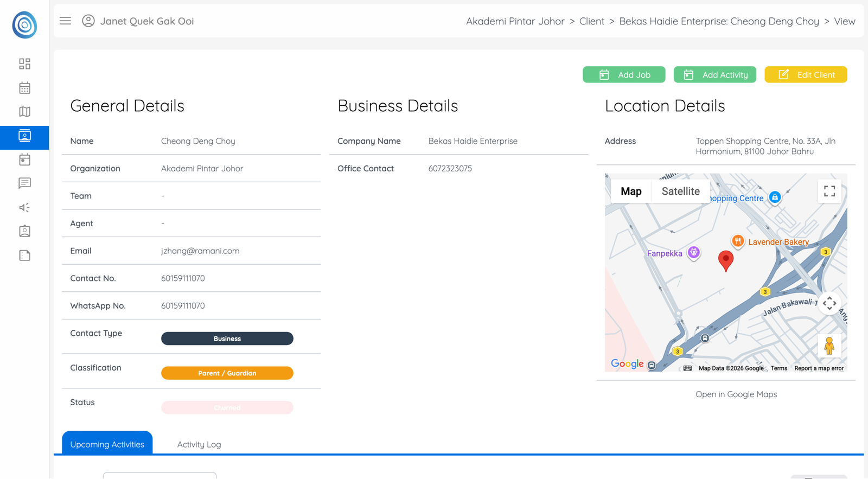868x479 pixels.
Task: Open the dashboard grid icon in sidebar
Action: (24, 64)
